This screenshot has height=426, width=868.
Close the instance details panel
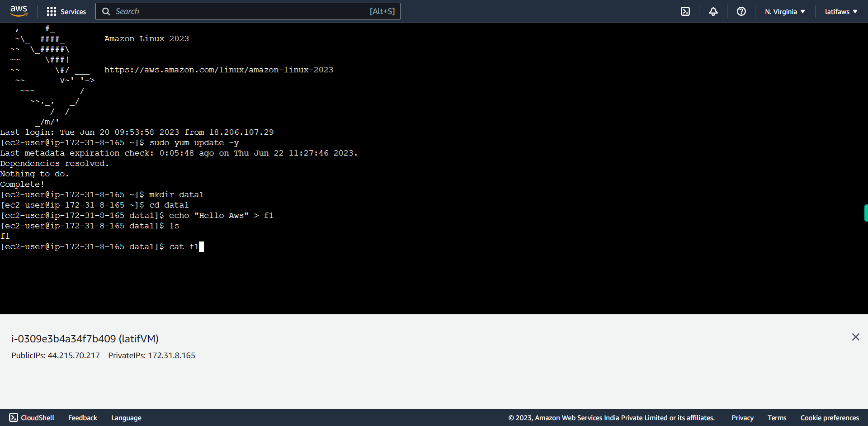coord(855,337)
